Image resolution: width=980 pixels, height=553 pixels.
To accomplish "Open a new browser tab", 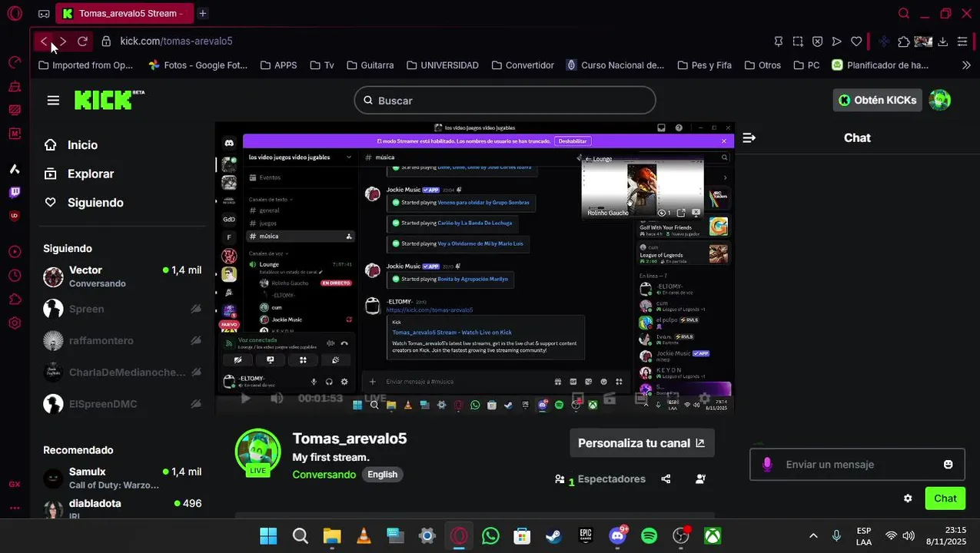I will click(x=202, y=14).
